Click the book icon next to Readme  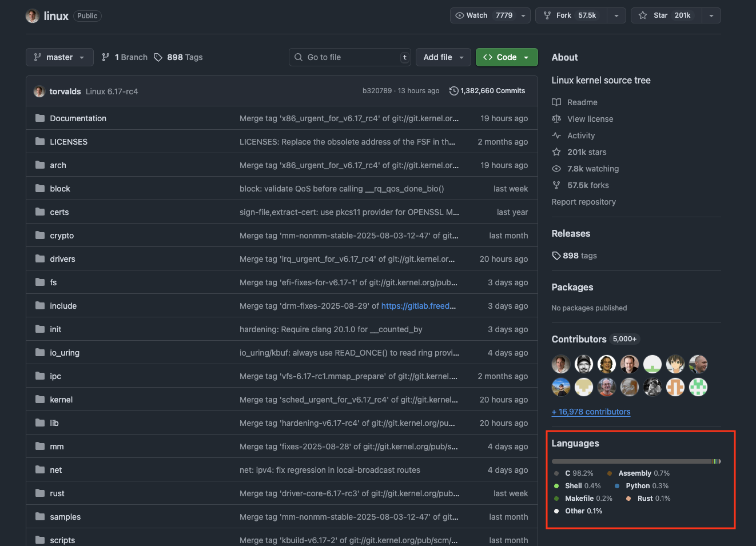(556, 102)
